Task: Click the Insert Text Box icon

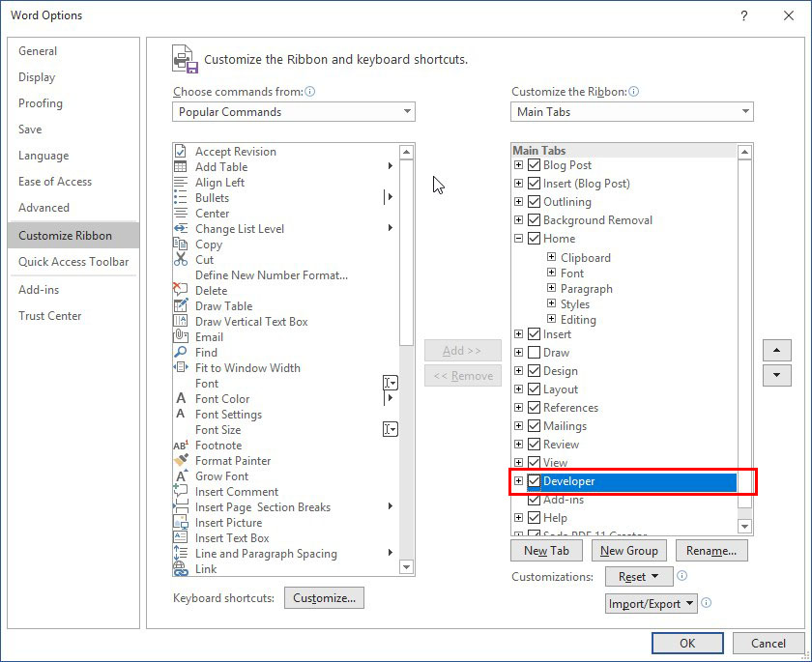Action: 180,537
